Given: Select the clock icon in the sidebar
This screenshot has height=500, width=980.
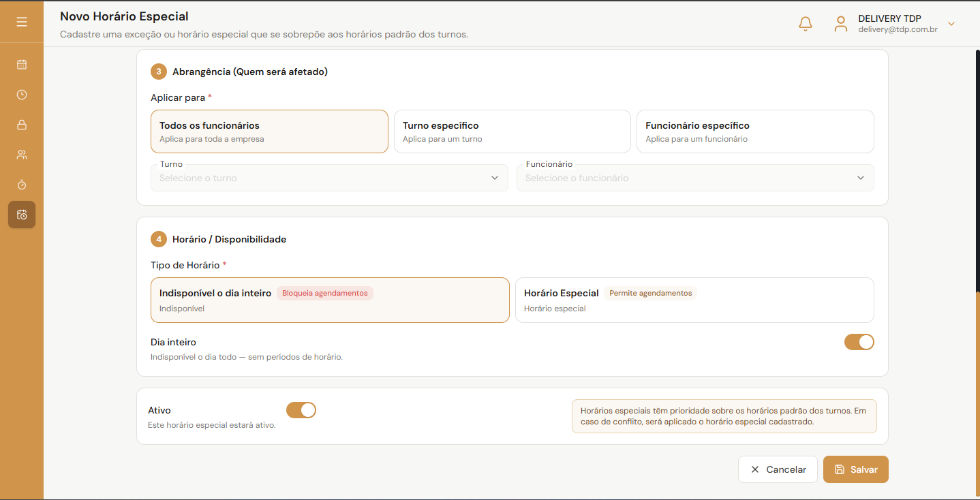Looking at the screenshot, I should [x=22, y=95].
